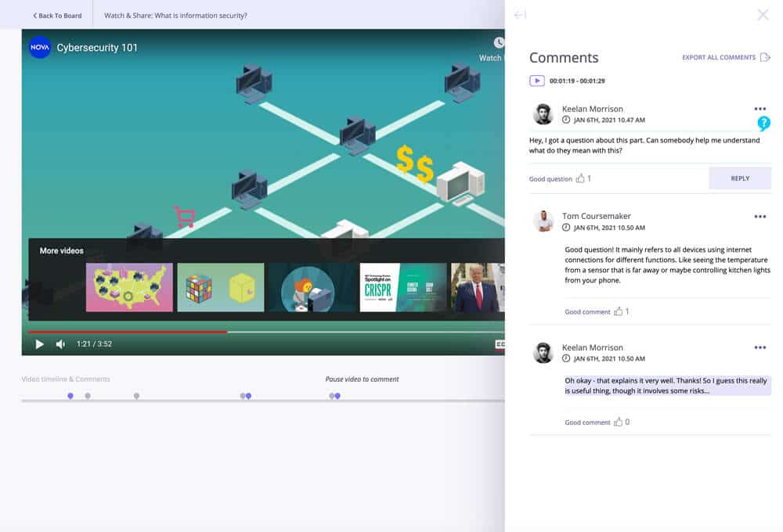783x532 pixels.
Task: Collapse comments panel with arrow icon
Action: click(520, 15)
